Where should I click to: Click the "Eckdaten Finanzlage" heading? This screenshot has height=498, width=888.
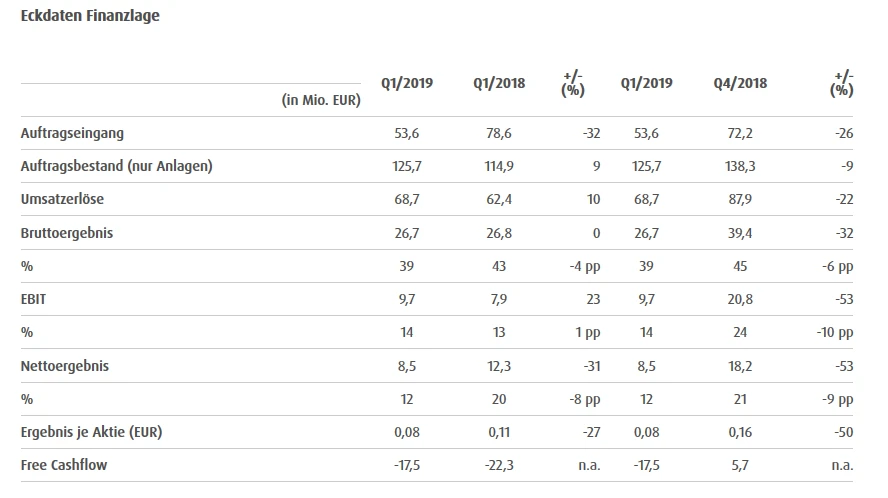[x=90, y=17]
